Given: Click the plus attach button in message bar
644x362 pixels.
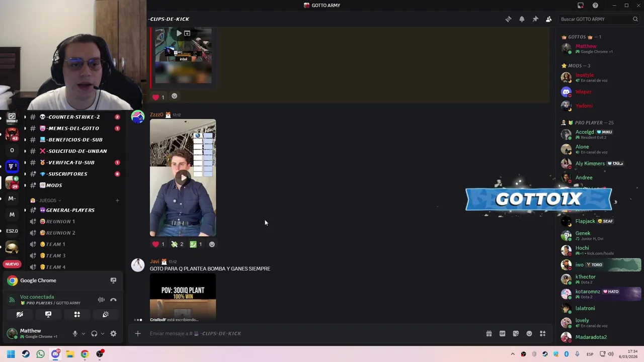Looking at the screenshot, I should click(x=137, y=333).
